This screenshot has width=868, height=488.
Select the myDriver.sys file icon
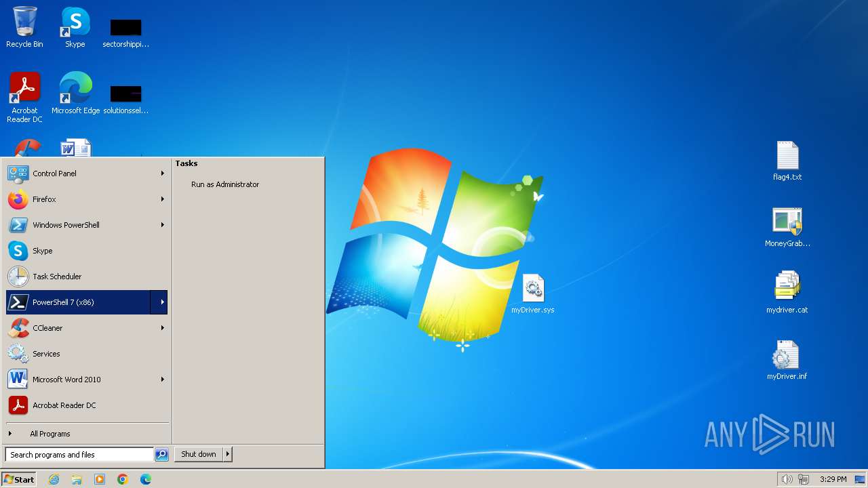click(533, 294)
